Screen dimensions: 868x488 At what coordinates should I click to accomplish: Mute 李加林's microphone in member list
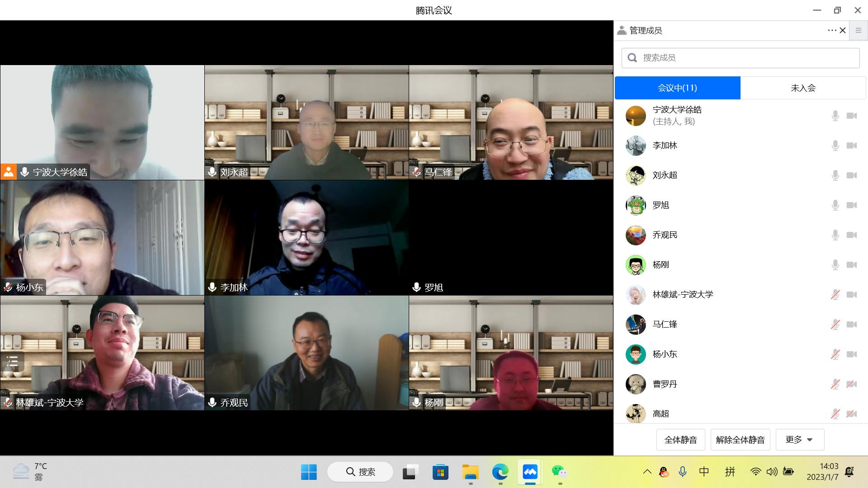point(835,145)
